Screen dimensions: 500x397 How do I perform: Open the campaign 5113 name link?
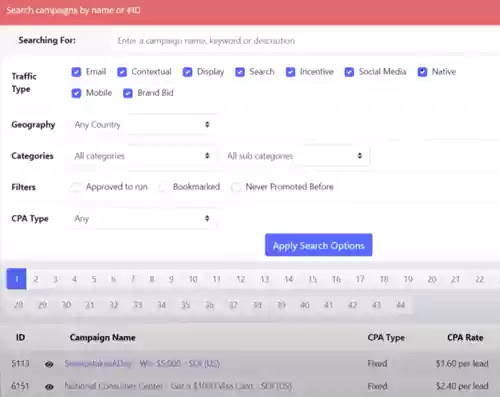(142, 363)
